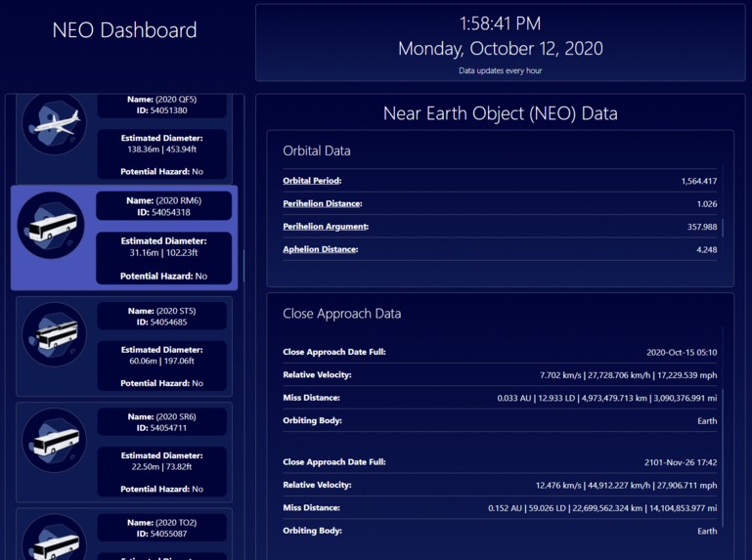The width and height of the screenshot is (752, 560).
Task: Click the 2020 QF5 diameter 138.36m | 453.94ft
Action: (x=162, y=150)
